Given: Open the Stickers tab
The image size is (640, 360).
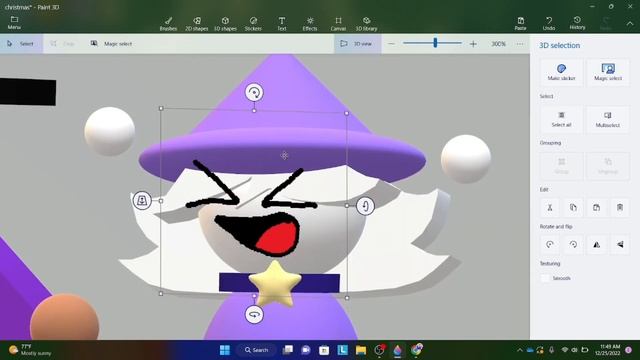Looking at the screenshot, I should (253, 24).
